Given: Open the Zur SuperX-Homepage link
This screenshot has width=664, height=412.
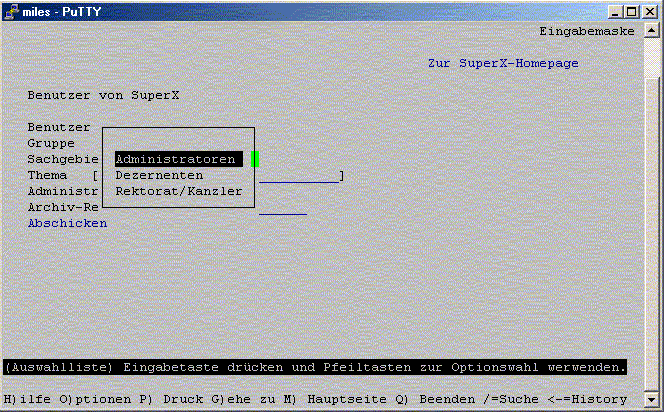Looking at the screenshot, I should (x=503, y=64).
